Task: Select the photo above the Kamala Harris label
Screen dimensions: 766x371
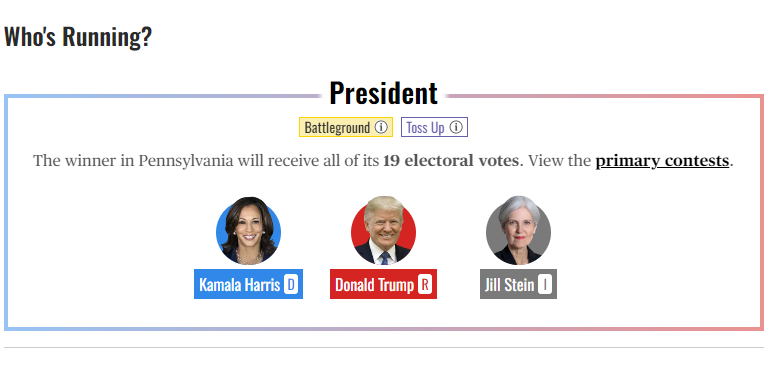Action: 249,231
